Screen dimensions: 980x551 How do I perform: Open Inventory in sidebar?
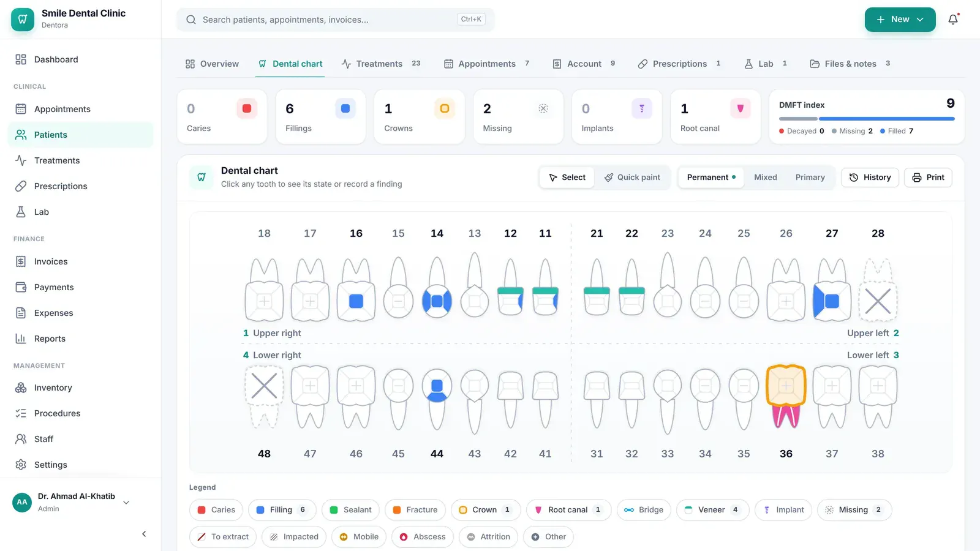tap(80, 388)
